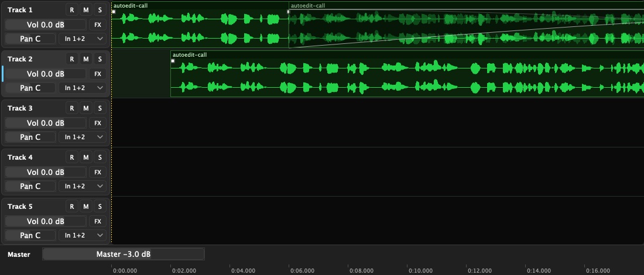The image size is (644, 275).
Task: Click Track 2 pan control
Action: 30,88
